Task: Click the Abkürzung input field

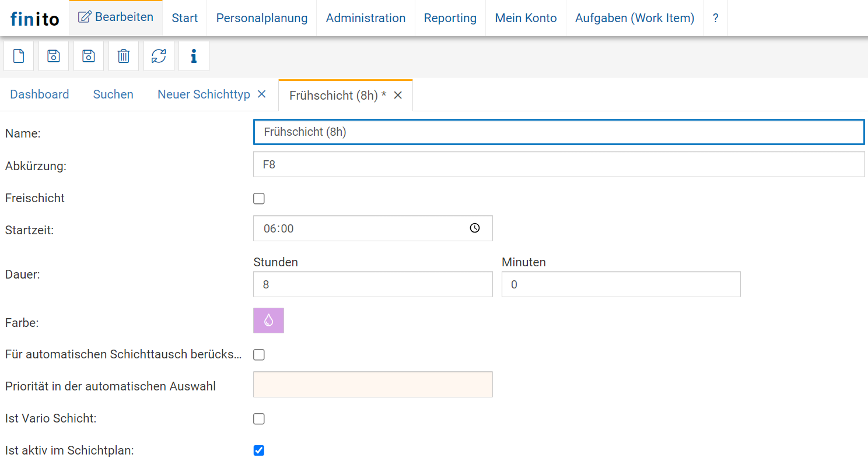Action: [558, 164]
